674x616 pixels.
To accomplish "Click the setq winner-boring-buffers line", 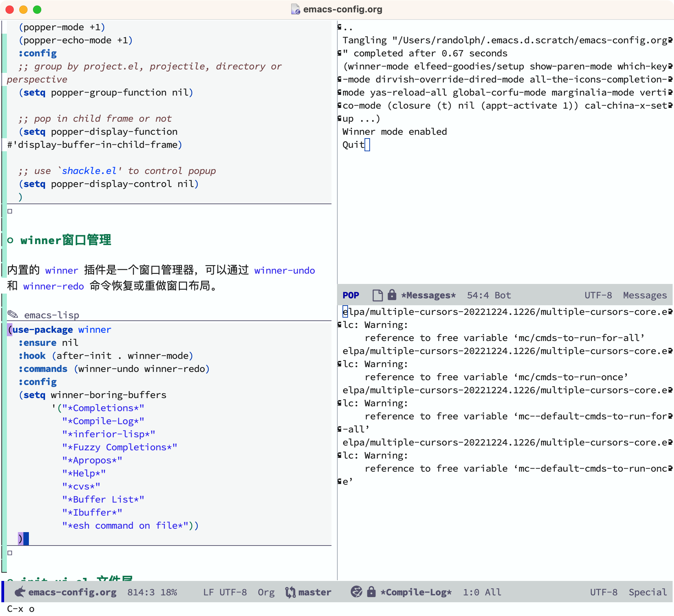I will coord(92,395).
